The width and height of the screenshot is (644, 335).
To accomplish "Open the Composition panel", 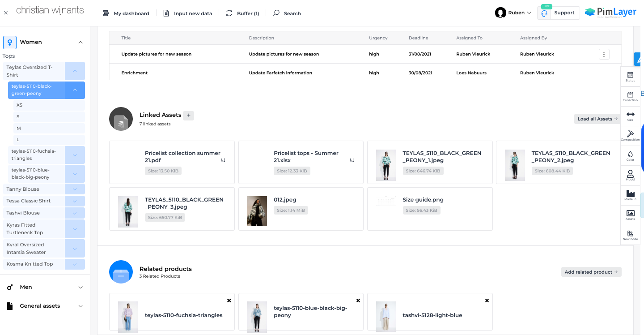I will tap(630, 135).
